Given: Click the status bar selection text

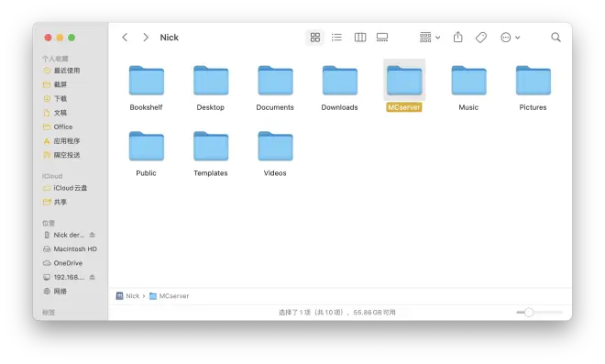Looking at the screenshot, I should click(x=337, y=313).
